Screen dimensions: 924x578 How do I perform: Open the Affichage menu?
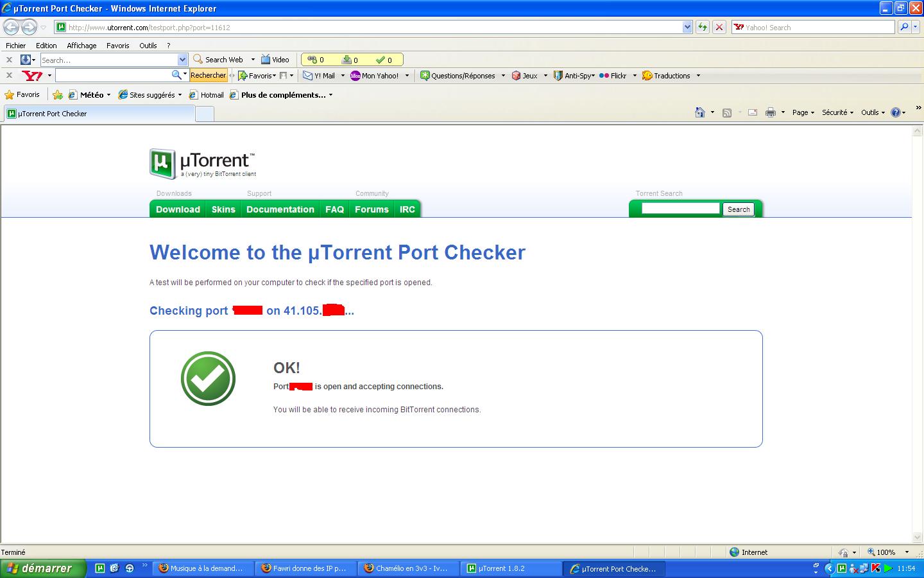pyautogui.click(x=81, y=46)
